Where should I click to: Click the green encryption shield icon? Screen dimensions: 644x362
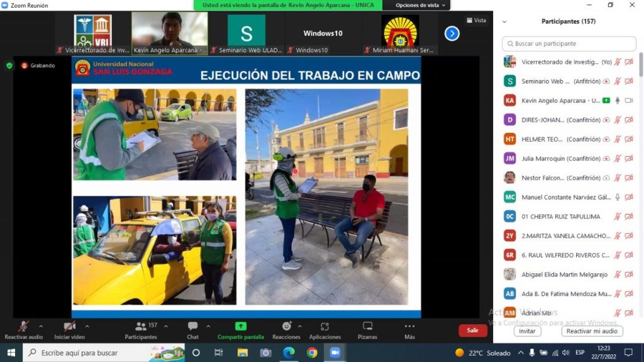pos(9,65)
